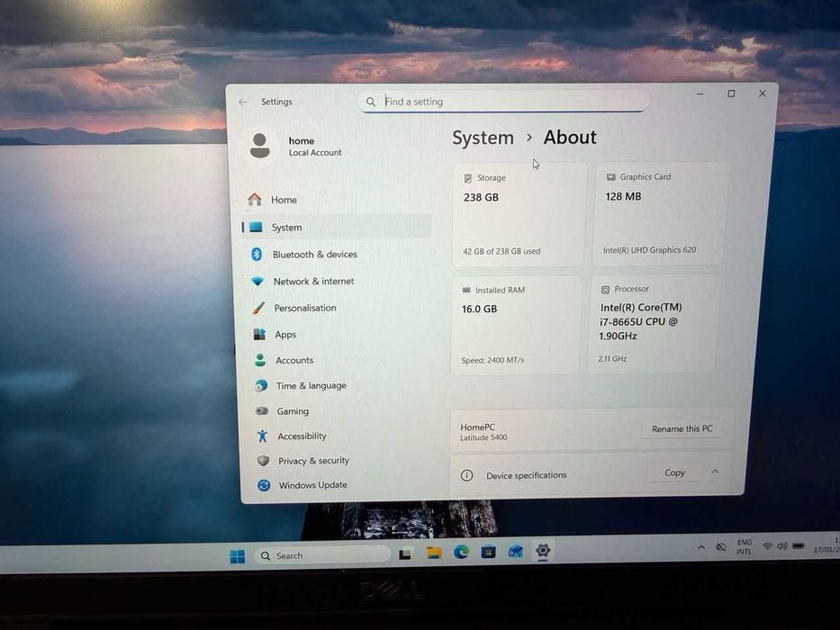Click the ENG INTL language indicator

(744, 547)
